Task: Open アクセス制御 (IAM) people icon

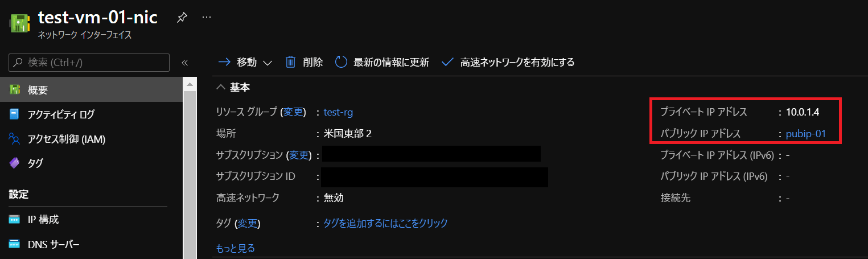Action: pos(15,139)
